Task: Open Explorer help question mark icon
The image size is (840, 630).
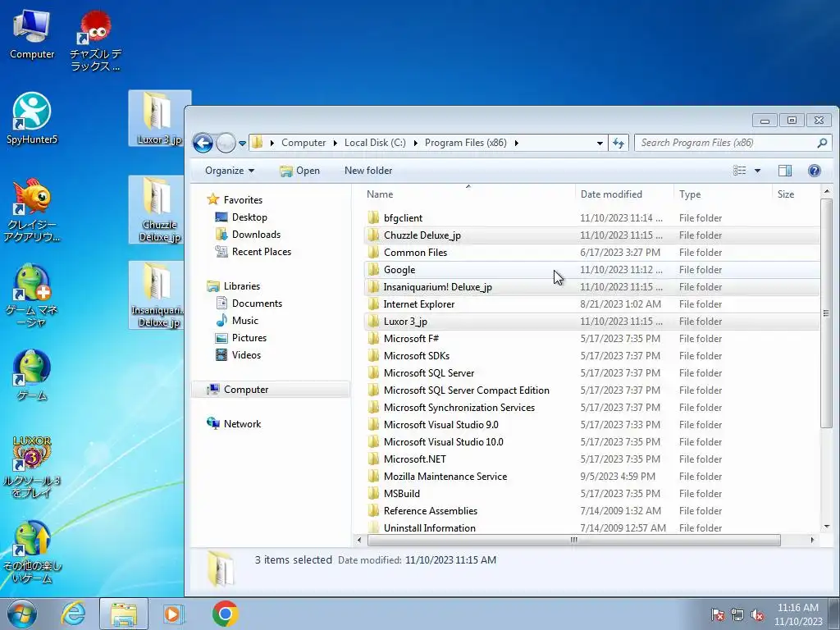Action: pos(814,171)
